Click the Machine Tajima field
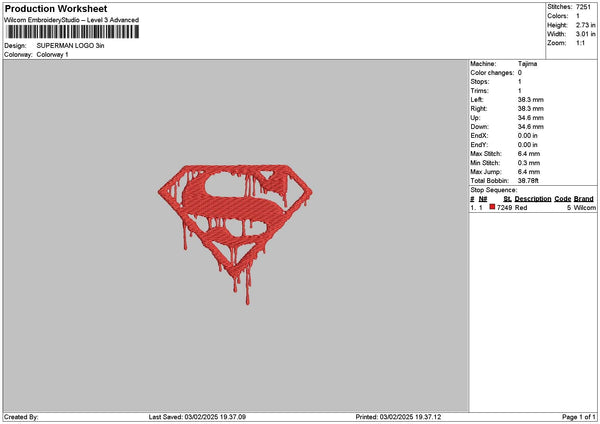This screenshot has width=600, height=424. [504, 64]
